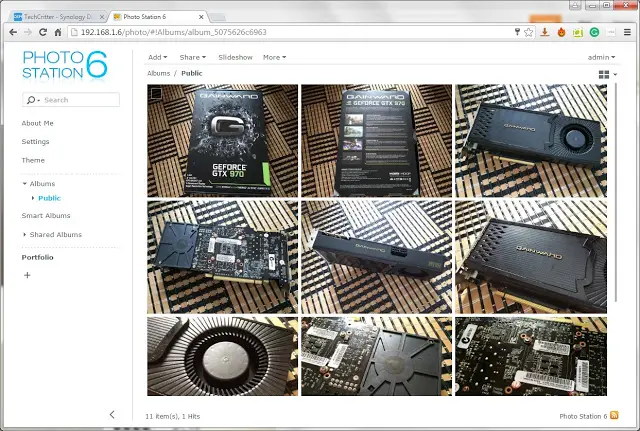The image size is (640, 431).
Task: Click the green circular extension icon
Action: pos(594,32)
